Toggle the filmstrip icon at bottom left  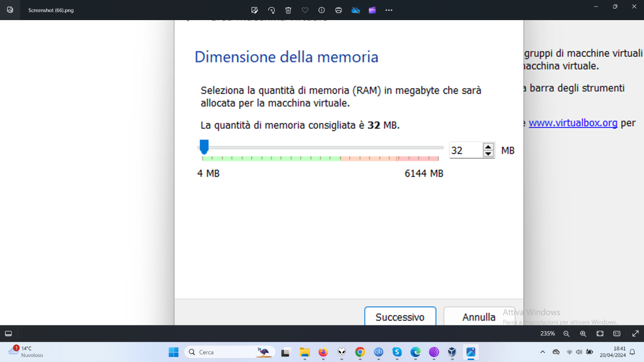(x=9, y=334)
